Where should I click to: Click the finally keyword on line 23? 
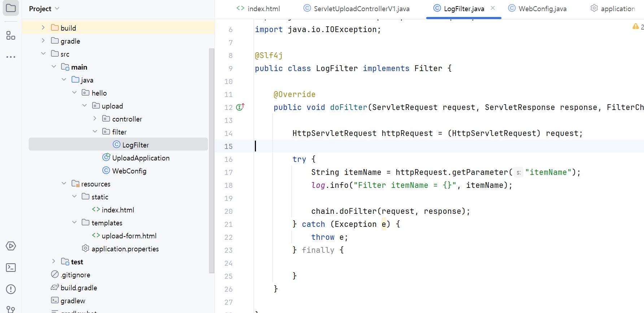(318, 250)
